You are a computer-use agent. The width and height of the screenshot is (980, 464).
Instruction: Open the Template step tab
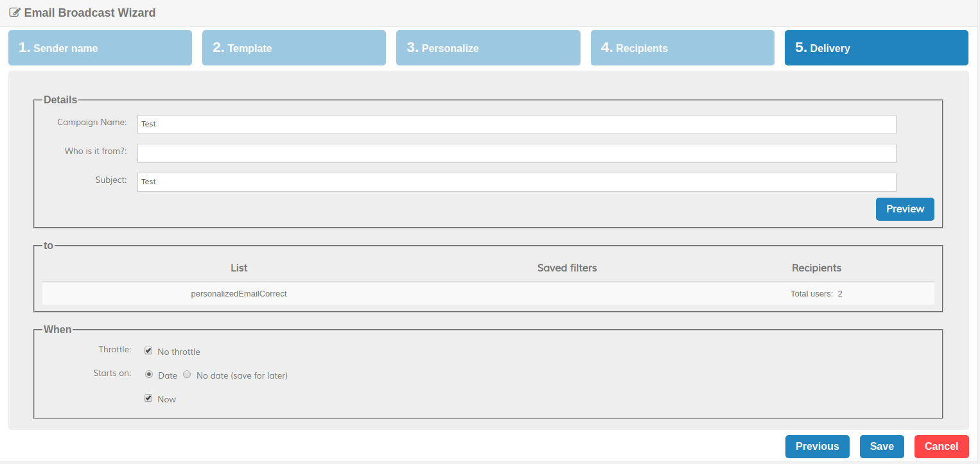[x=294, y=48]
